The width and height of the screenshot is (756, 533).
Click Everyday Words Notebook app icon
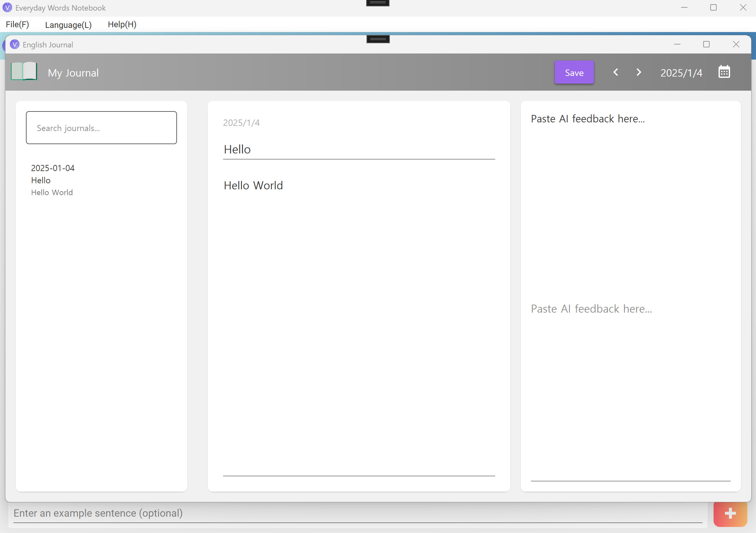coord(7,8)
